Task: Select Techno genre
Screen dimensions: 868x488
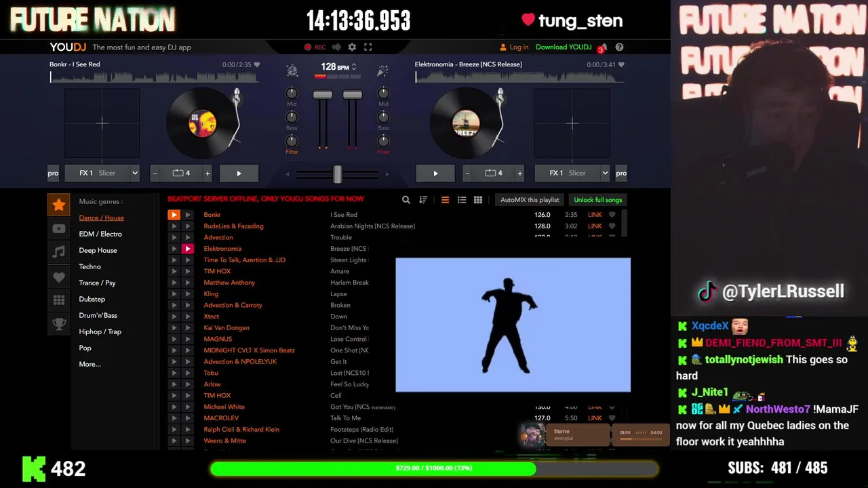Action: (x=90, y=266)
